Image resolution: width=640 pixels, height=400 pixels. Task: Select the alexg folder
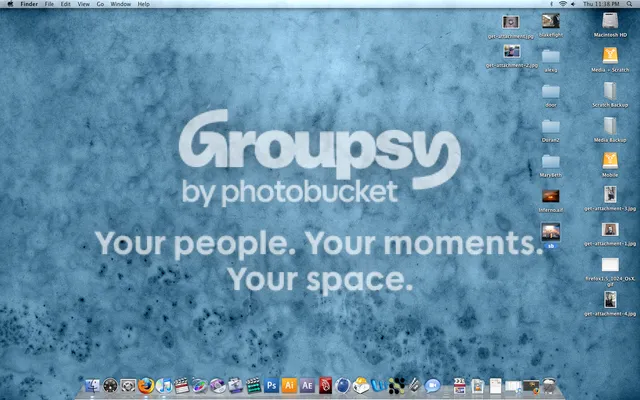click(551, 56)
